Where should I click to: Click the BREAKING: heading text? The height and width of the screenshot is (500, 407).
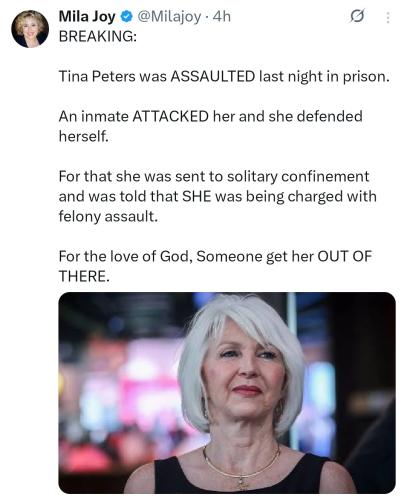(98, 36)
